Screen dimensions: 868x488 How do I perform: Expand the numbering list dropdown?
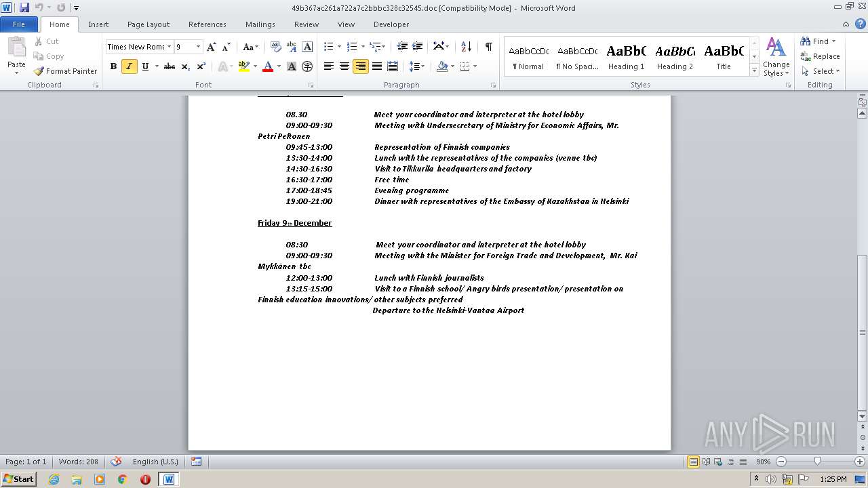point(363,47)
